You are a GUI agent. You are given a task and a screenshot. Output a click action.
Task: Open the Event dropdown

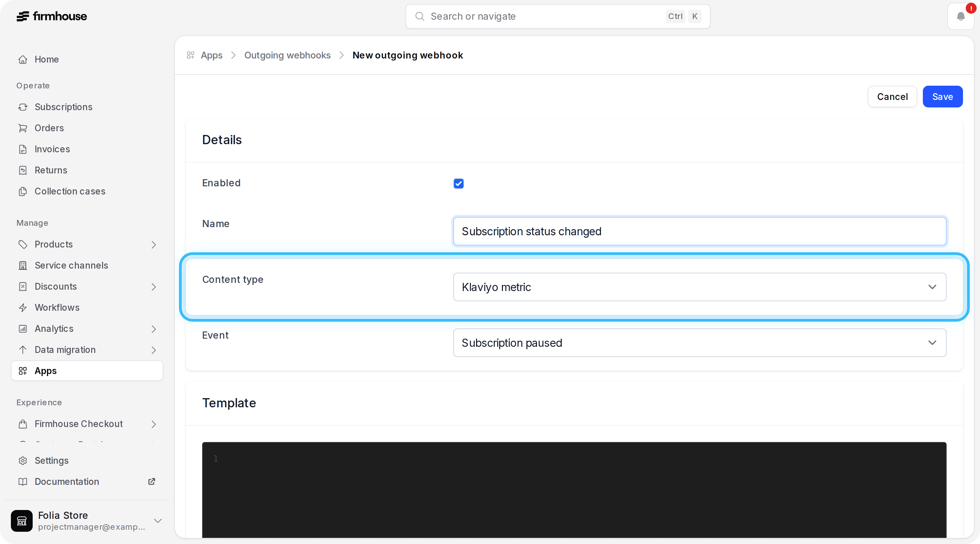point(700,343)
